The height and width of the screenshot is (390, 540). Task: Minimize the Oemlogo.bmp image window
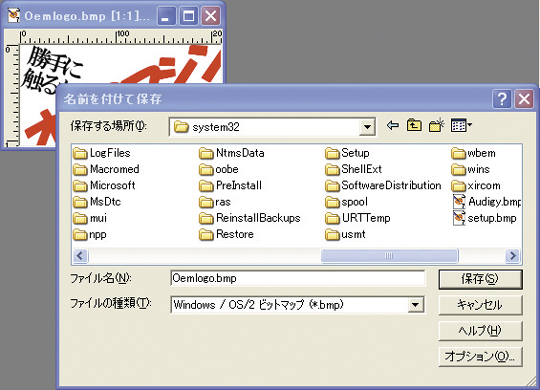pyautogui.click(x=166, y=16)
